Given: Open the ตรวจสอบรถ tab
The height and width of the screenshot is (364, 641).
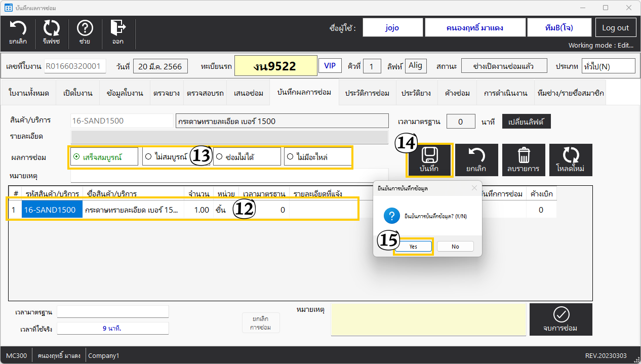Looking at the screenshot, I should pos(205,93).
